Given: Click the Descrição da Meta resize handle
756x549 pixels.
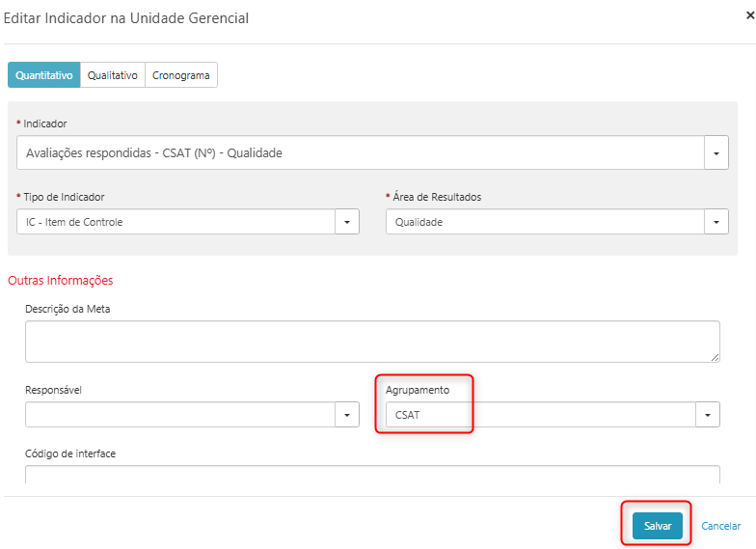Looking at the screenshot, I should 715,357.
